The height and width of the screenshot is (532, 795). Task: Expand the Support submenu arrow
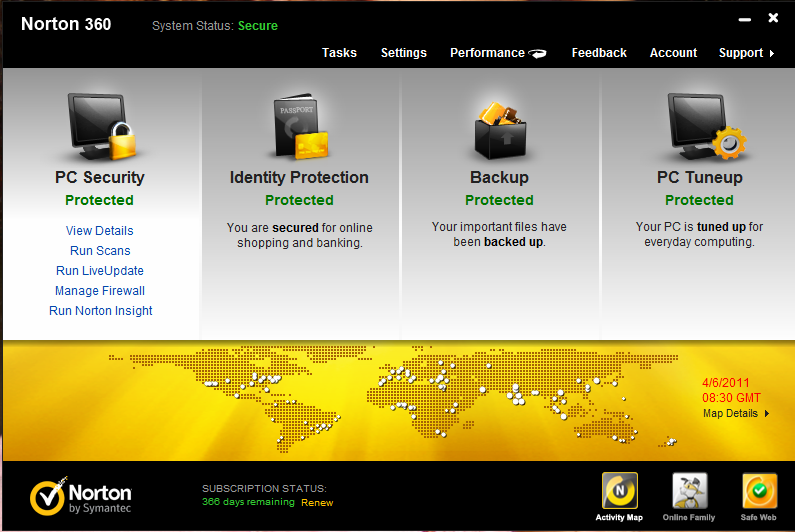tap(772, 53)
